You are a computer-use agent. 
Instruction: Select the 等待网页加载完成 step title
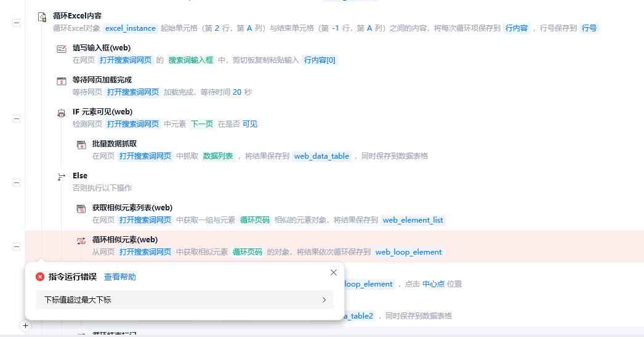point(102,80)
